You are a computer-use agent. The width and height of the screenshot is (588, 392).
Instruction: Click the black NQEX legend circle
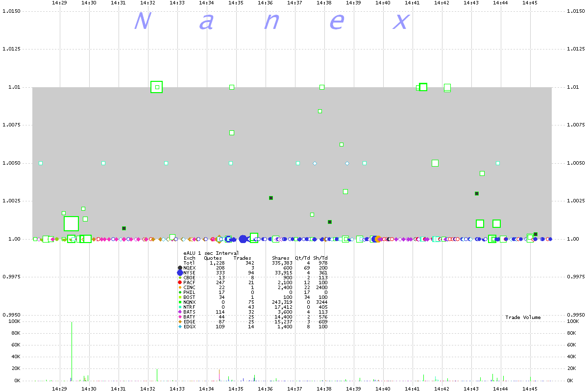(180, 268)
